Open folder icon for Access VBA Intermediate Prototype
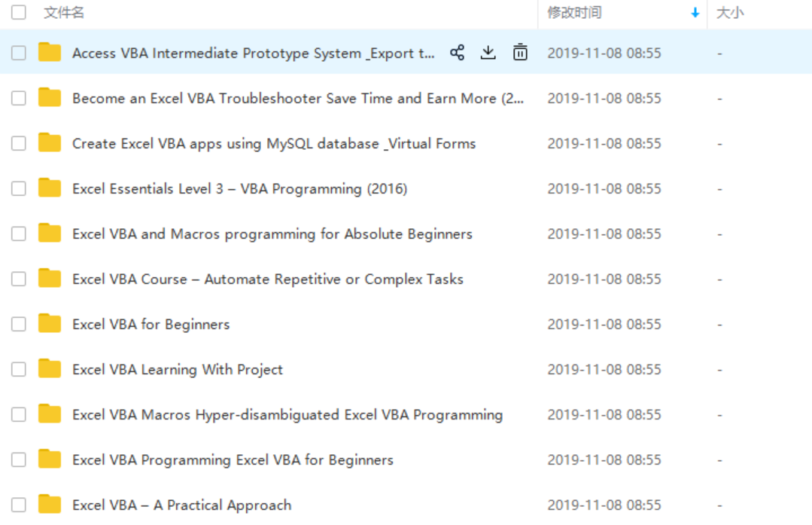The image size is (812, 525). click(x=50, y=52)
